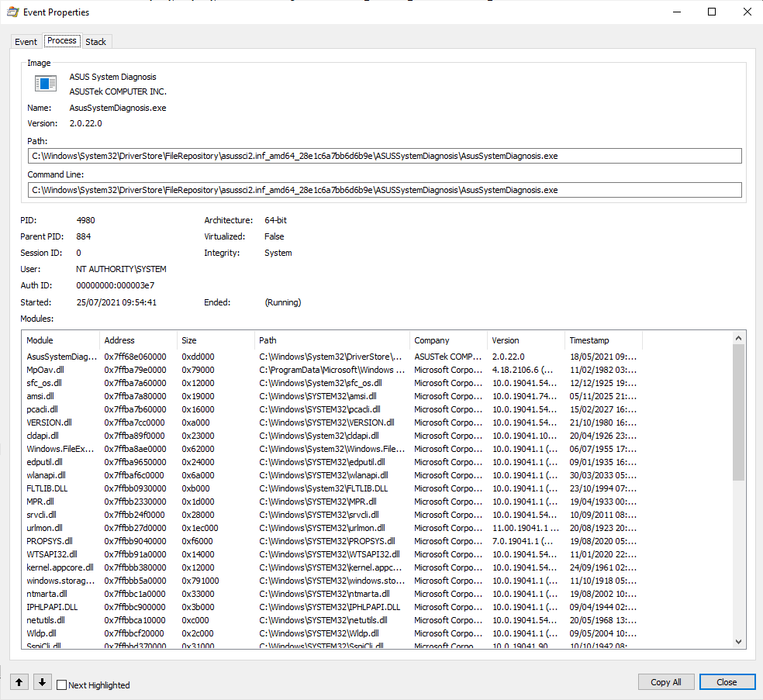Image resolution: width=763 pixels, height=700 pixels.
Task: Click the Close button
Action: coord(727,682)
